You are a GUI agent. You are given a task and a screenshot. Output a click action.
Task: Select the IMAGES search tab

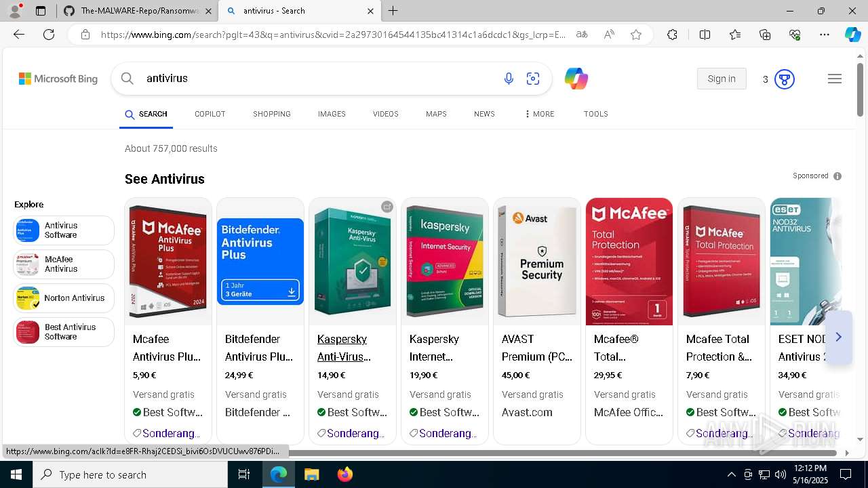coord(332,114)
